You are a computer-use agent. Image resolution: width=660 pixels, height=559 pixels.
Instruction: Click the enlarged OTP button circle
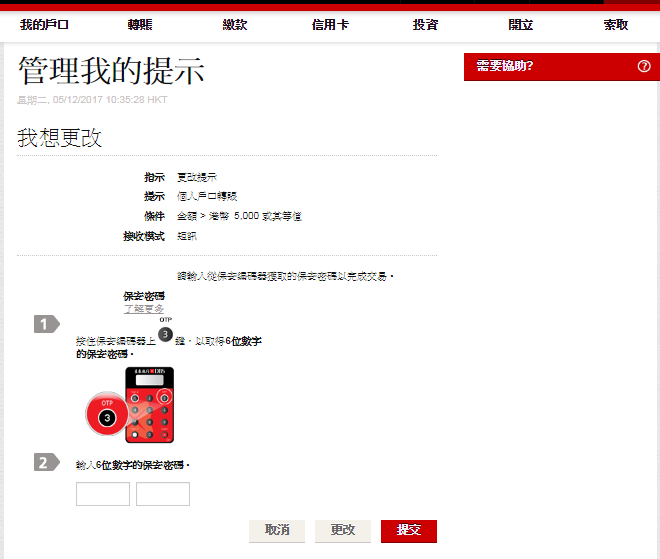coord(108,415)
